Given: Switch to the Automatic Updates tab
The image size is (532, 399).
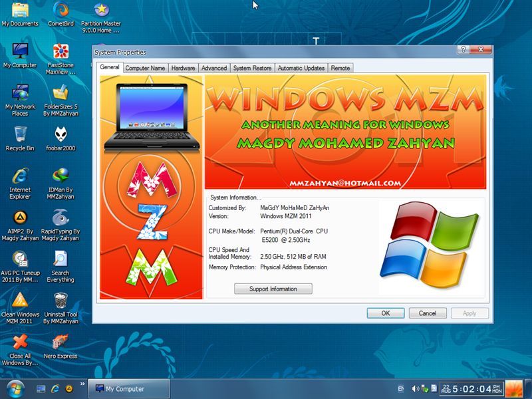Looking at the screenshot, I should [x=301, y=68].
